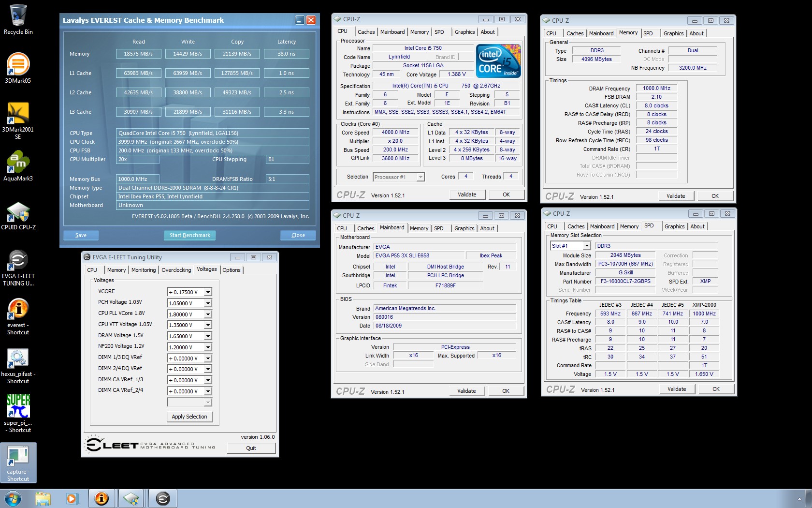Launch EVGA E-LEET Tuning Utility desktop icon
This screenshot has width=812, height=508.
click(x=18, y=268)
